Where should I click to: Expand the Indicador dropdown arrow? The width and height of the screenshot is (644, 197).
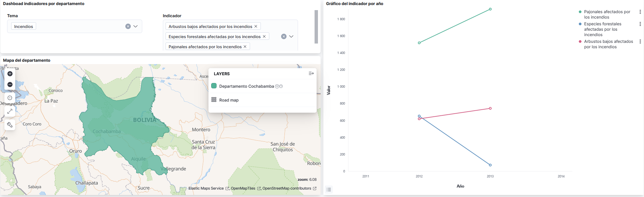(x=291, y=36)
